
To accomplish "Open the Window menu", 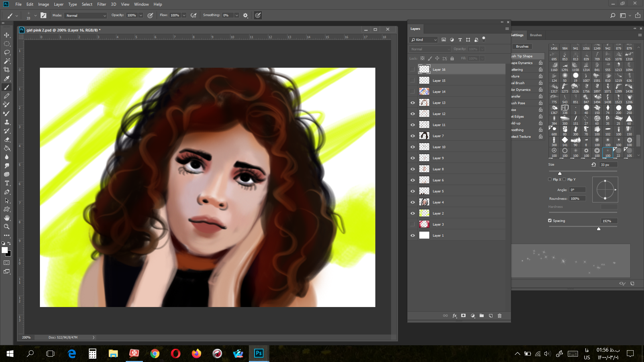I will [x=142, y=4].
